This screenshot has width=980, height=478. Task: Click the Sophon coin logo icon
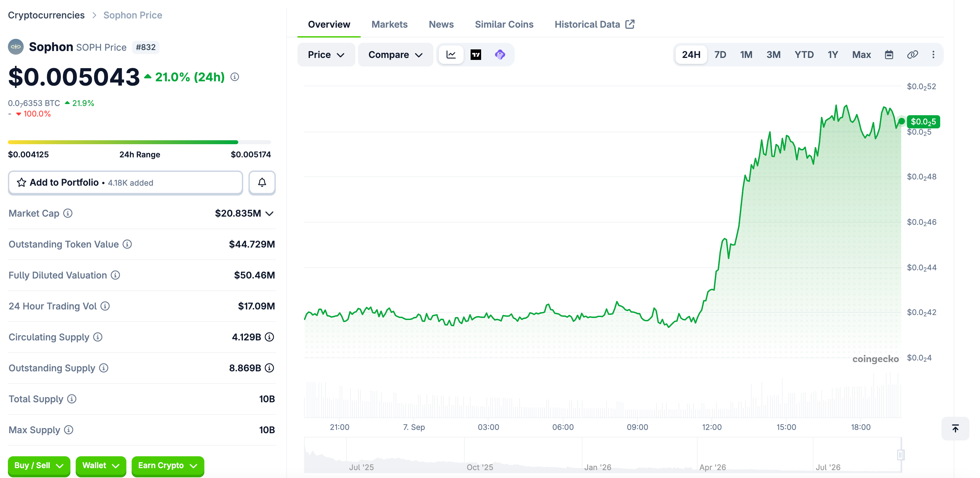tap(15, 47)
